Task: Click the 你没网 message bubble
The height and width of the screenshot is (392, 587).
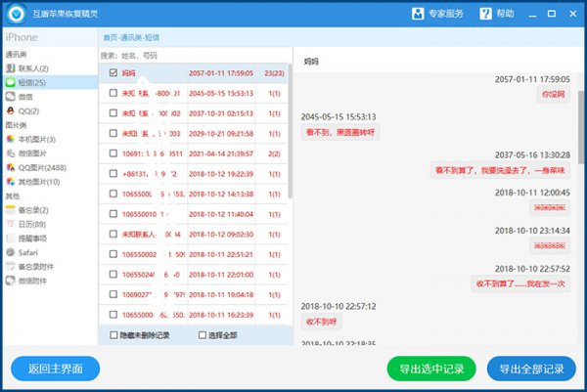Action: pos(554,94)
